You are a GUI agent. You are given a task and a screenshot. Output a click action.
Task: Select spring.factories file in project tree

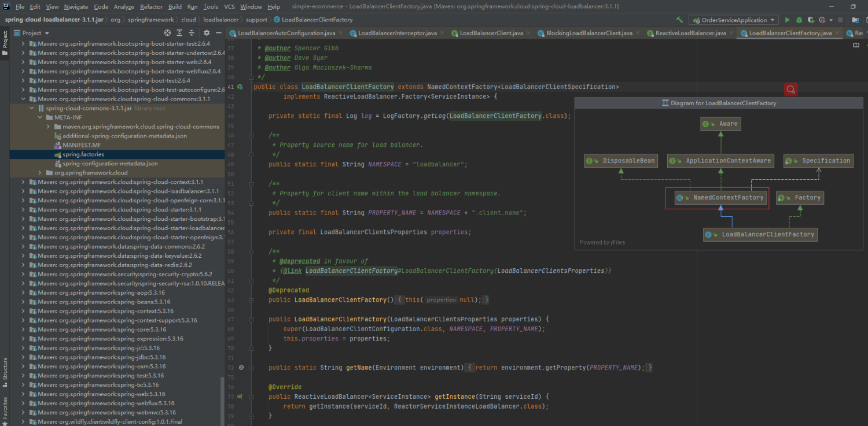83,154
